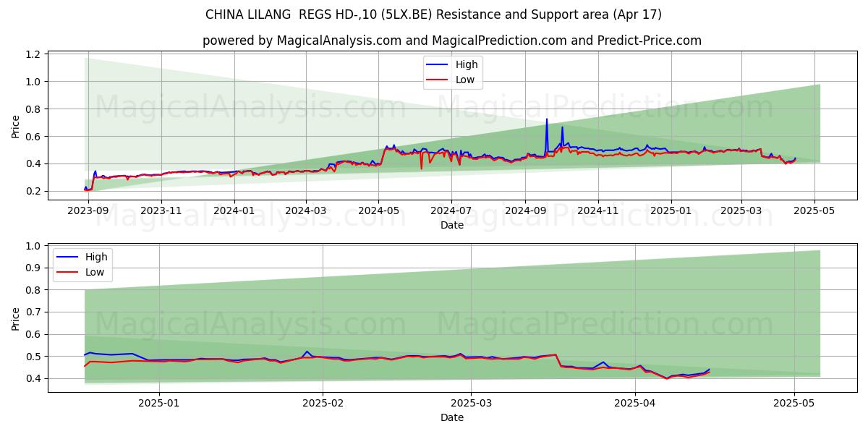
Task: Click the 2025-05 label on top chart axis
Action: 814,211
